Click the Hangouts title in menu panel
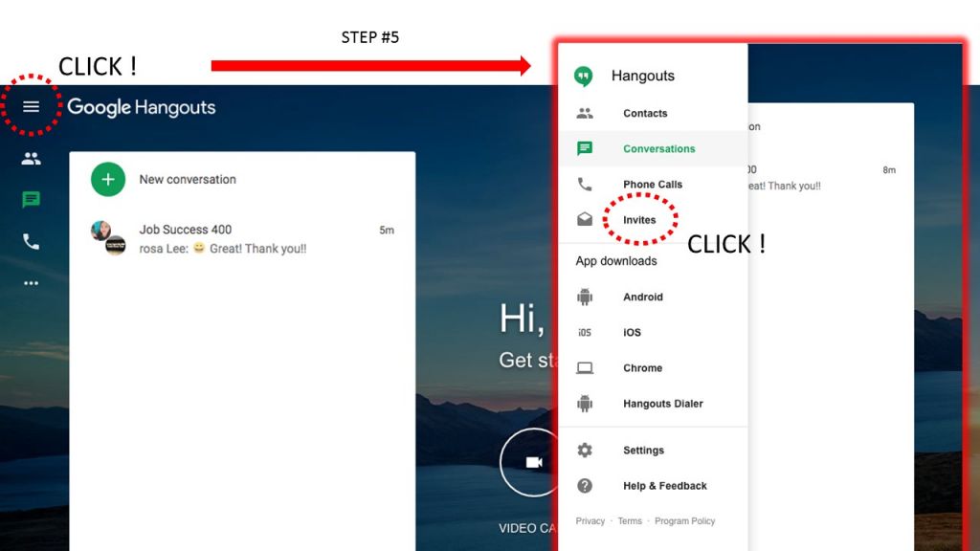 click(642, 76)
